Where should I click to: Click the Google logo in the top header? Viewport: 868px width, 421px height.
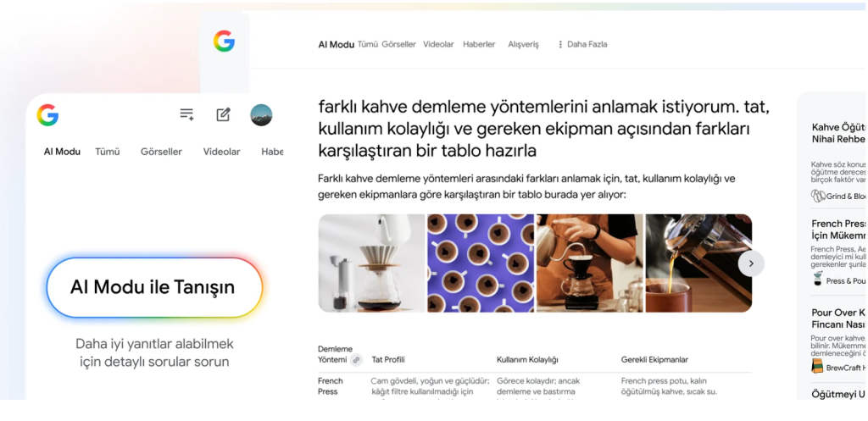click(224, 42)
